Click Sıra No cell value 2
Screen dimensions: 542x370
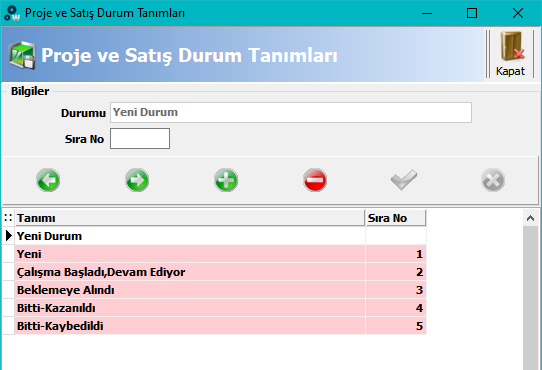(396, 272)
